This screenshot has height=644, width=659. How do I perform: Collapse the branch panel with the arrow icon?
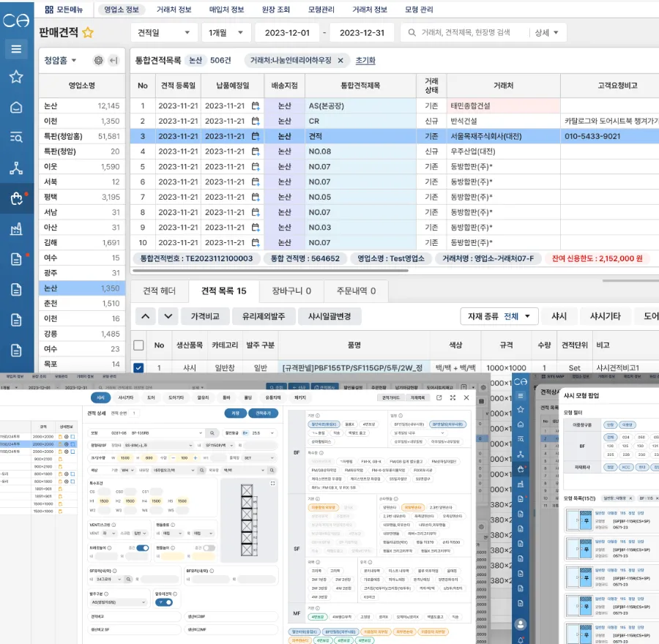pos(113,61)
